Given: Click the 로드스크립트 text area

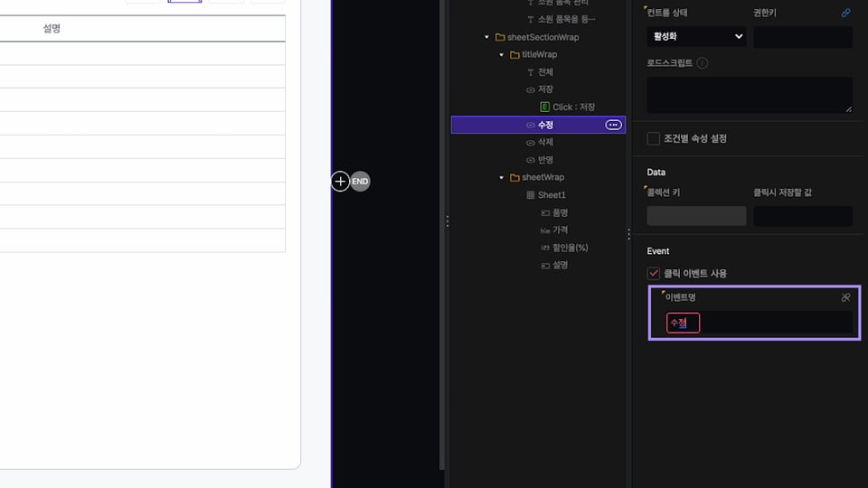Looking at the screenshot, I should [x=750, y=95].
